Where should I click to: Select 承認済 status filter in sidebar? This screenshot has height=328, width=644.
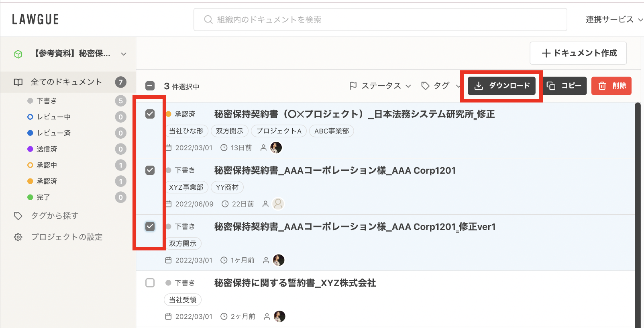[47, 181]
